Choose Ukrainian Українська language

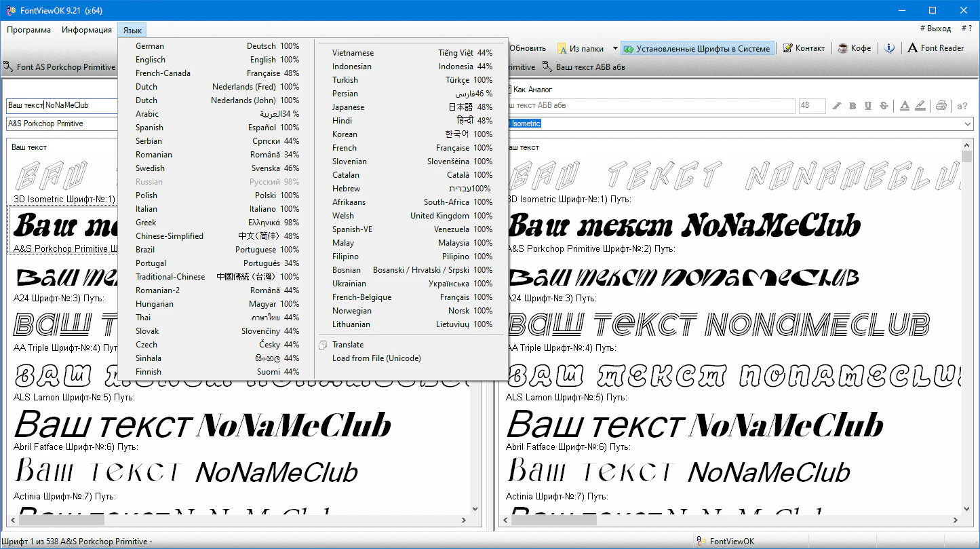click(x=412, y=284)
